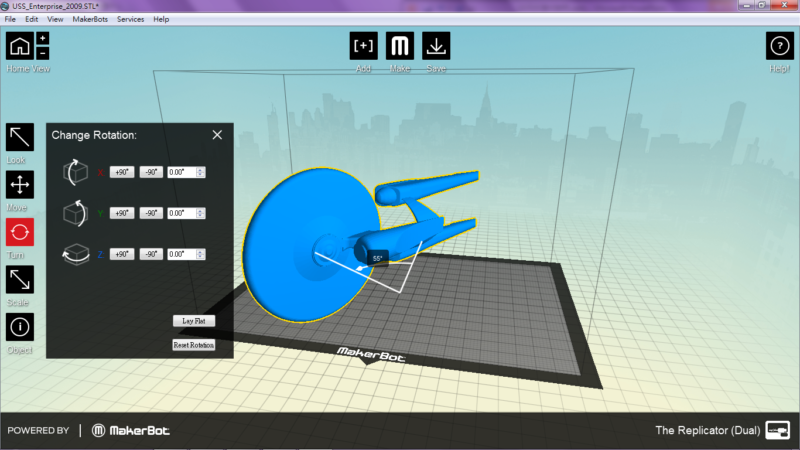Open the Object info tool

pos(20,327)
